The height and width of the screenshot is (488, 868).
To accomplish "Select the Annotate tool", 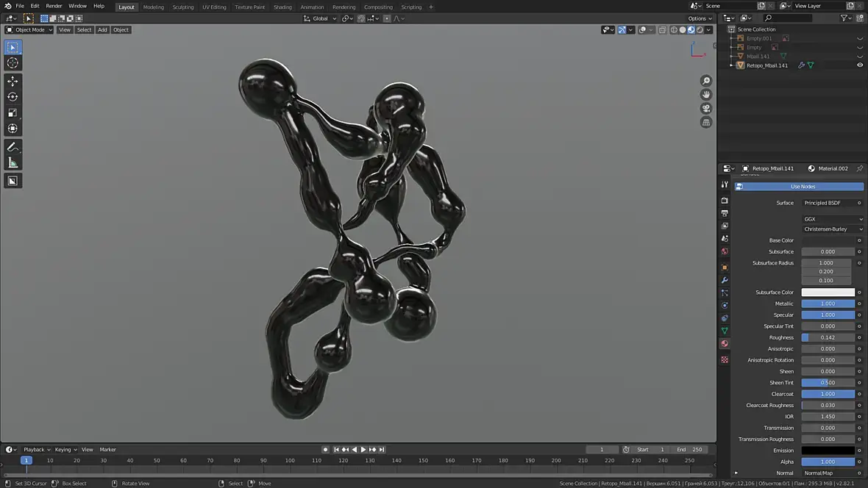I will click(13, 147).
